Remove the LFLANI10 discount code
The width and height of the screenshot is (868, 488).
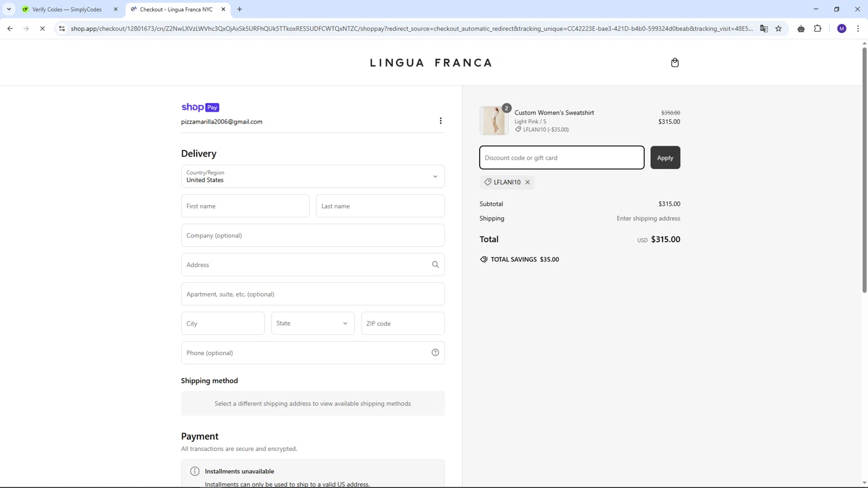click(x=528, y=182)
